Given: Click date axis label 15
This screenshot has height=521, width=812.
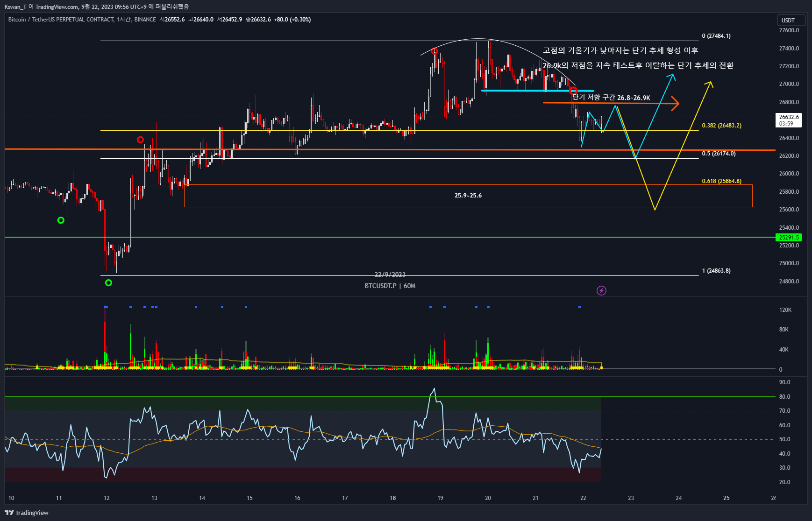Looking at the screenshot, I should click(x=249, y=498).
